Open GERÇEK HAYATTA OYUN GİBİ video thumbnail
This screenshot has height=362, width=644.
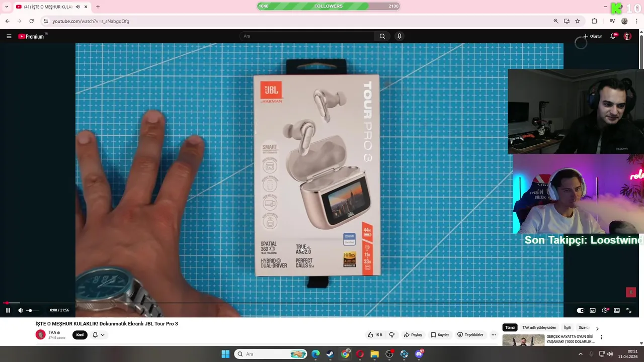[x=523, y=340]
